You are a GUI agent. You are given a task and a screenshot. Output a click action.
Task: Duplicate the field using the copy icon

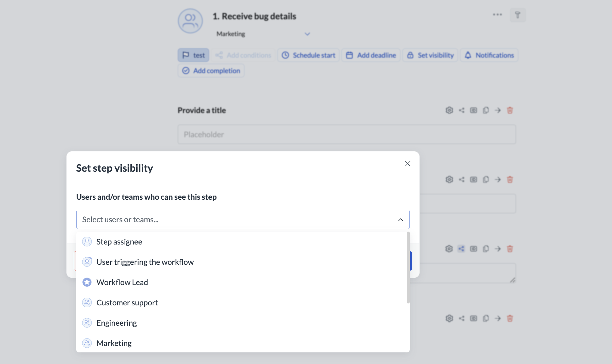click(x=486, y=110)
